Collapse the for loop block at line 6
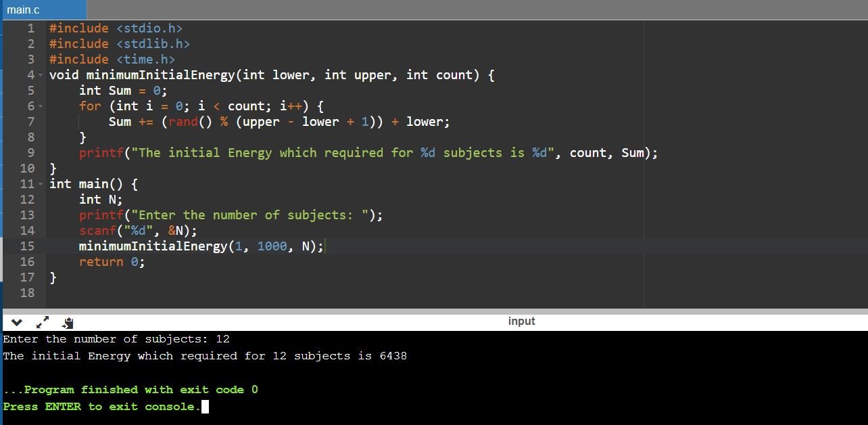 (41, 106)
